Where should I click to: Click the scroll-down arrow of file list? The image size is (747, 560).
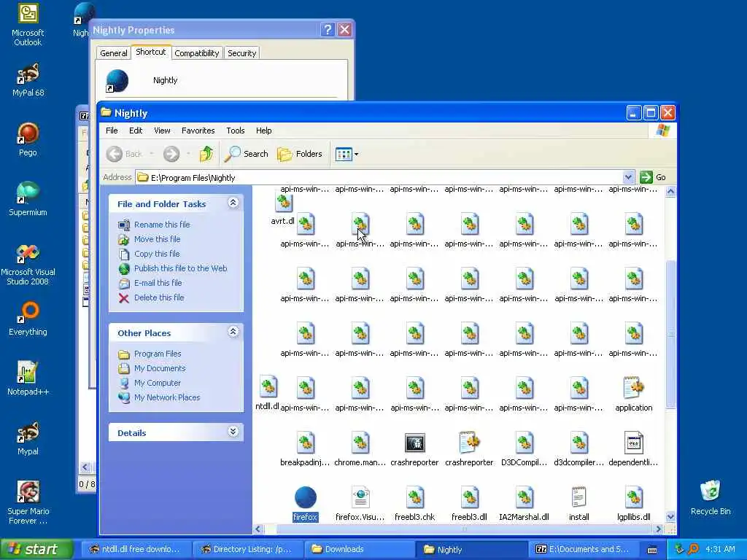670,517
